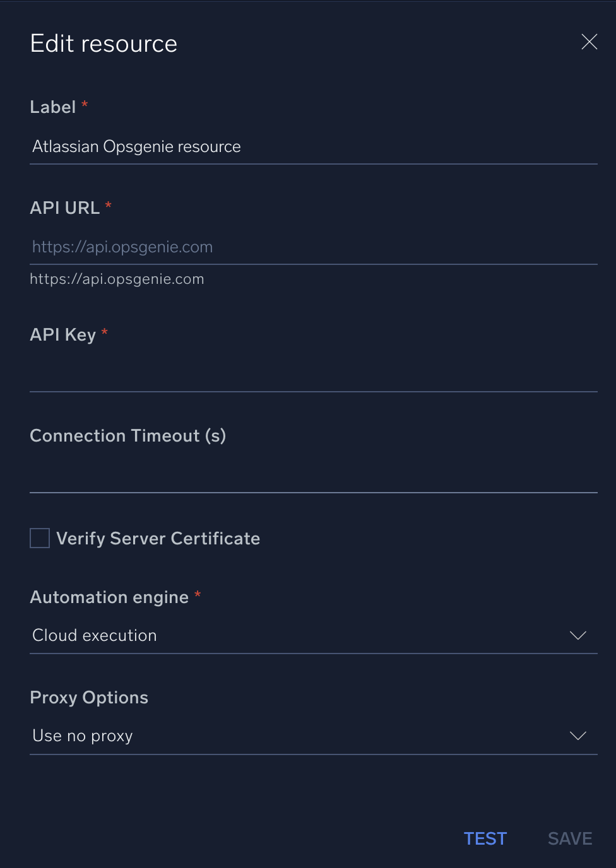
Task: Click the Proxy Options chevron icon
Action: pyautogui.click(x=577, y=736)
